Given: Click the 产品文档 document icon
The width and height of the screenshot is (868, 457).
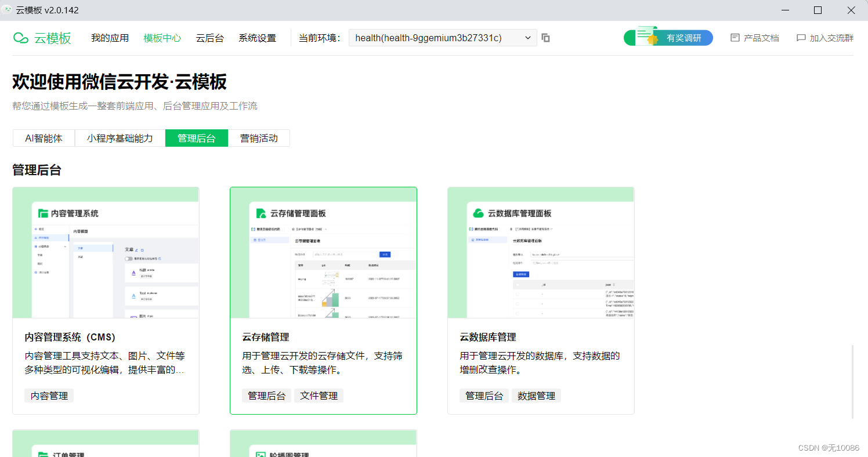Looking at the screenshot, I should (735, 38).
